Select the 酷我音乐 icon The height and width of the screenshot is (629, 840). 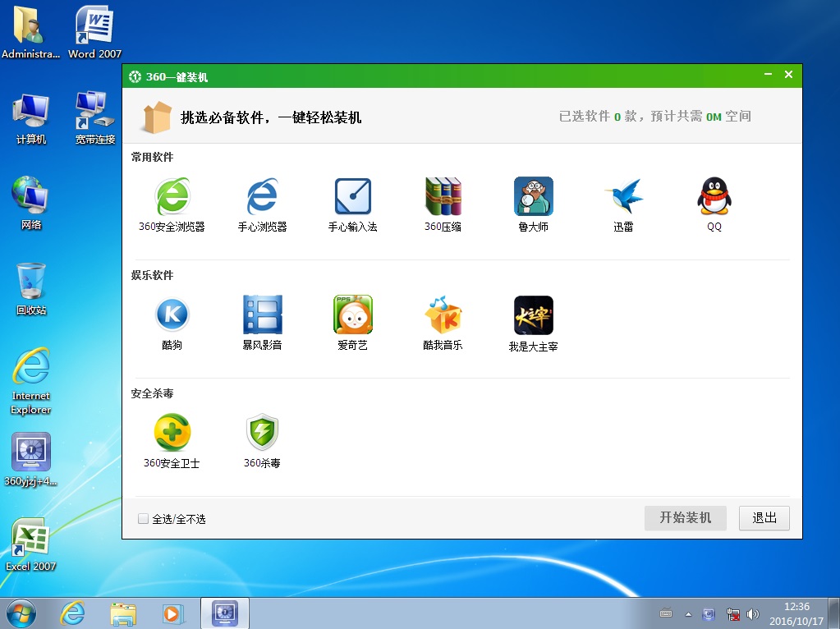click(443, 315)
